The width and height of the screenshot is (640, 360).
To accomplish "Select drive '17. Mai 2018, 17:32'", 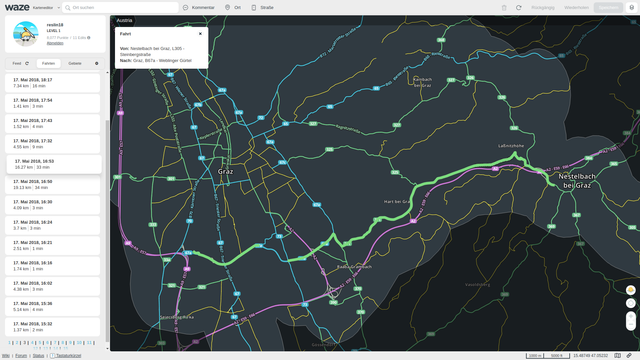I will click(53, 144).
